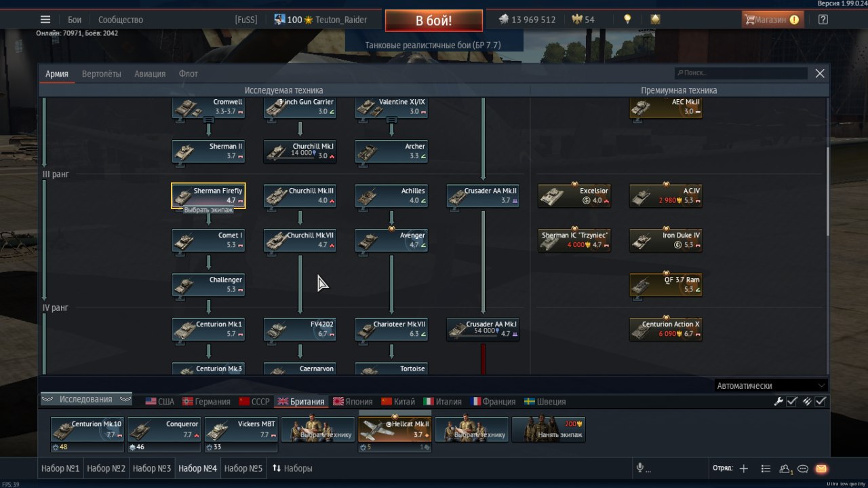This screenshot has height=488, width=868.
Task: Open the hamburger main menu
Action: point(45,20)
